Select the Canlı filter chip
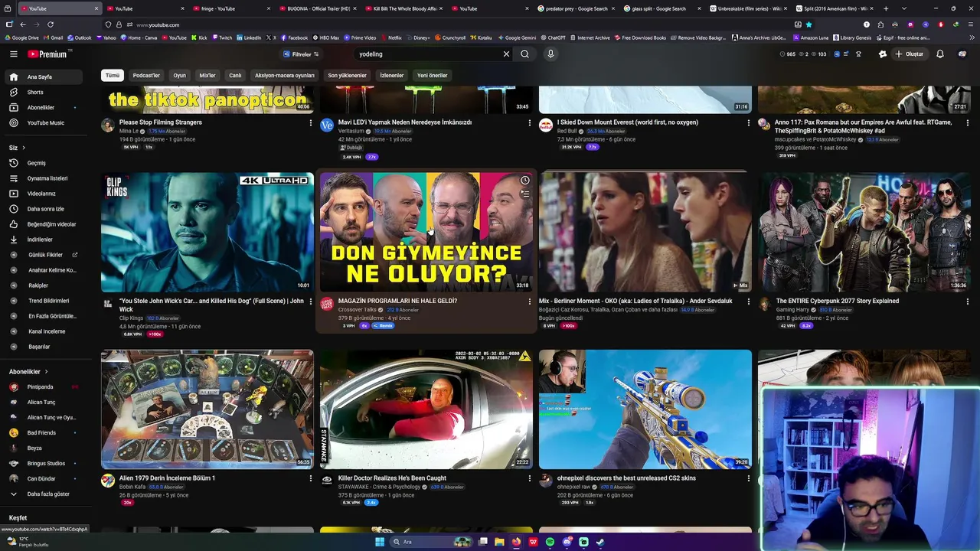Screen dimensions: 980x551 (x=235, y=76)
